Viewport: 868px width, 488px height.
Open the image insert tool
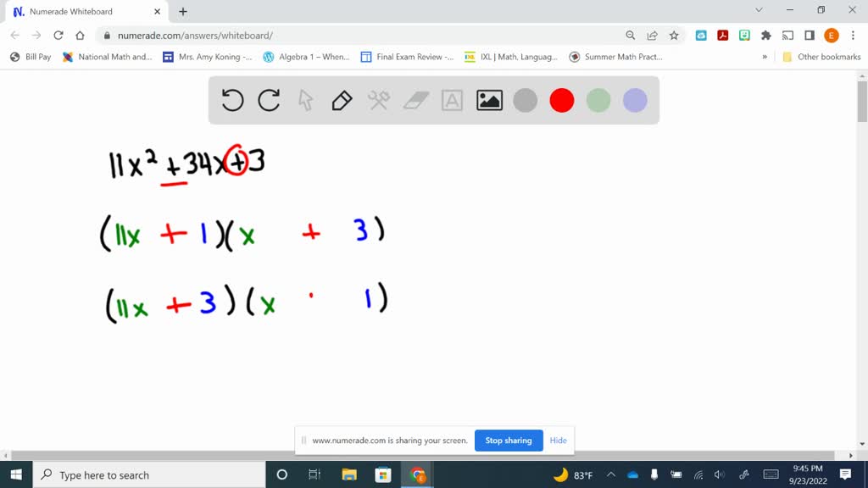(489, 100)
